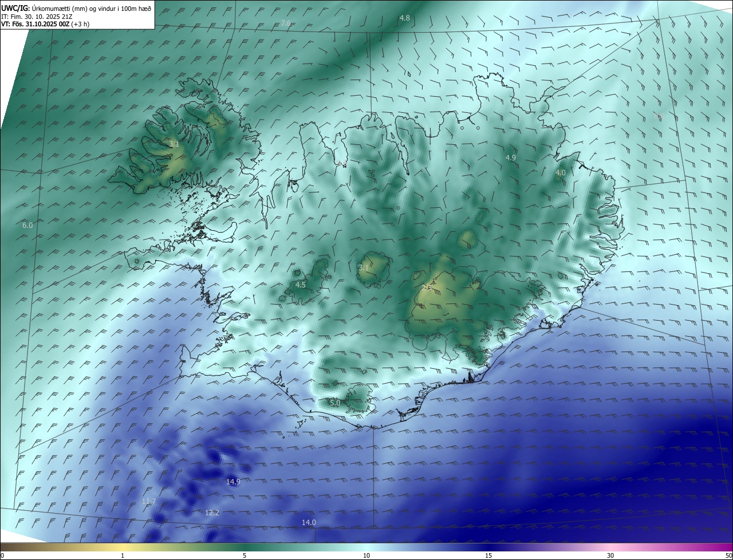Click the 12.2 value in the southwest sea

click(x=212, y=513)
